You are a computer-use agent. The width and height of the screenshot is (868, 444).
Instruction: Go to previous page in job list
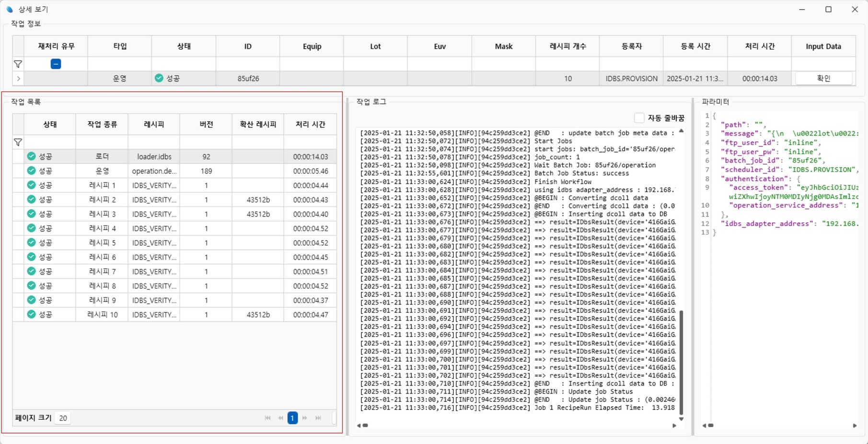pos(280,418)
